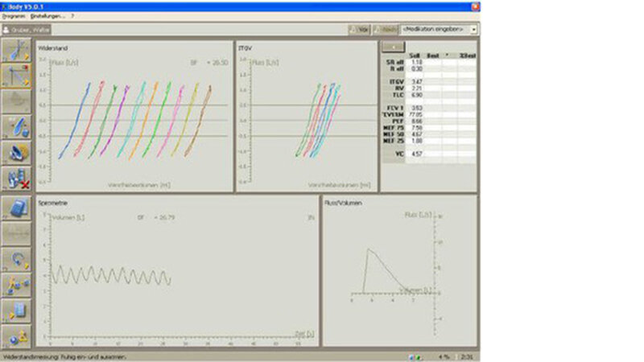Click the sidebar icon with blue circular arrow

point(17,258)
